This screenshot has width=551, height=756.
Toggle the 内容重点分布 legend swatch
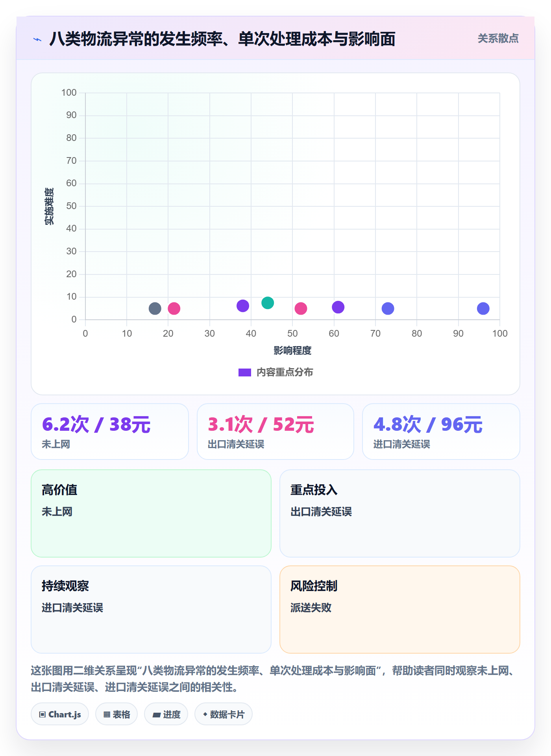point(245,372)
